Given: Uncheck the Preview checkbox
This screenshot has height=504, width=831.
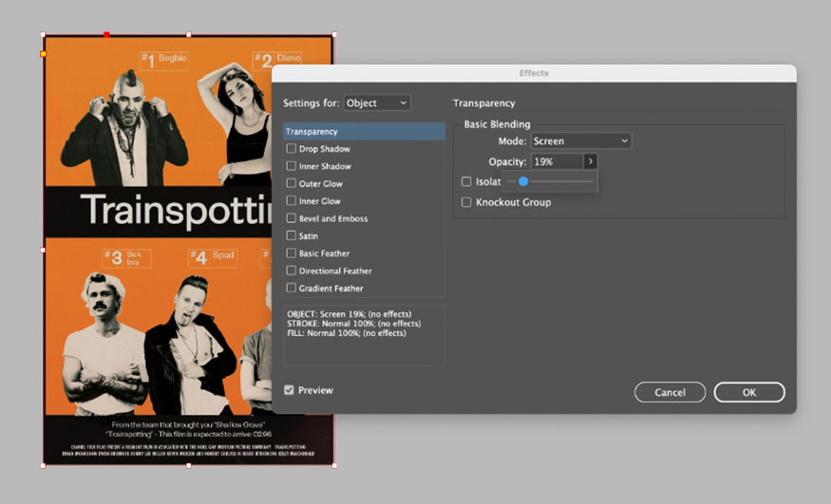Looking at the screenshot, I should [x=289, y=390].
